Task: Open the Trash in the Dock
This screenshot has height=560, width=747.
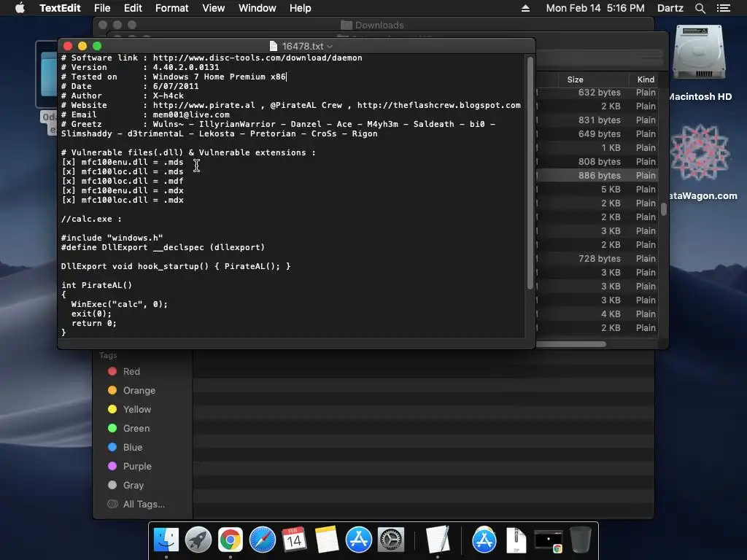Action: tap(580, 540)
